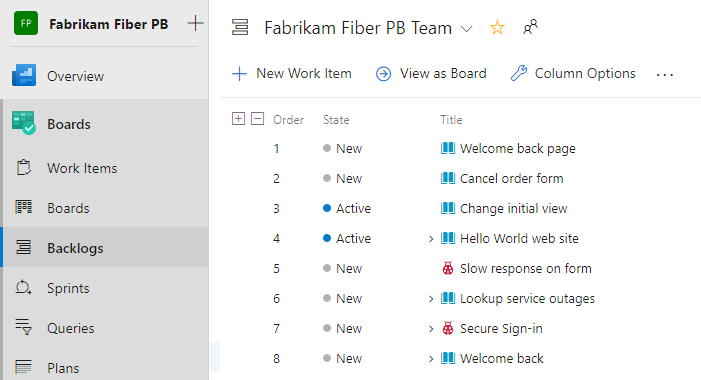Open the more actions ellipsis menu

[665, 75]
